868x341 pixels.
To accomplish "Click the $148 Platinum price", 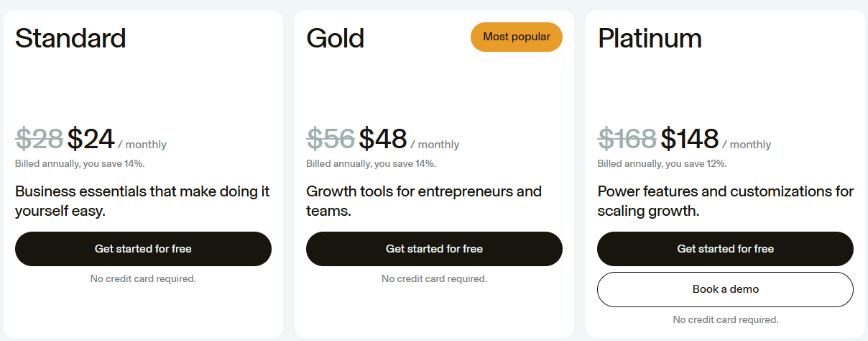I will coord(690,138).
